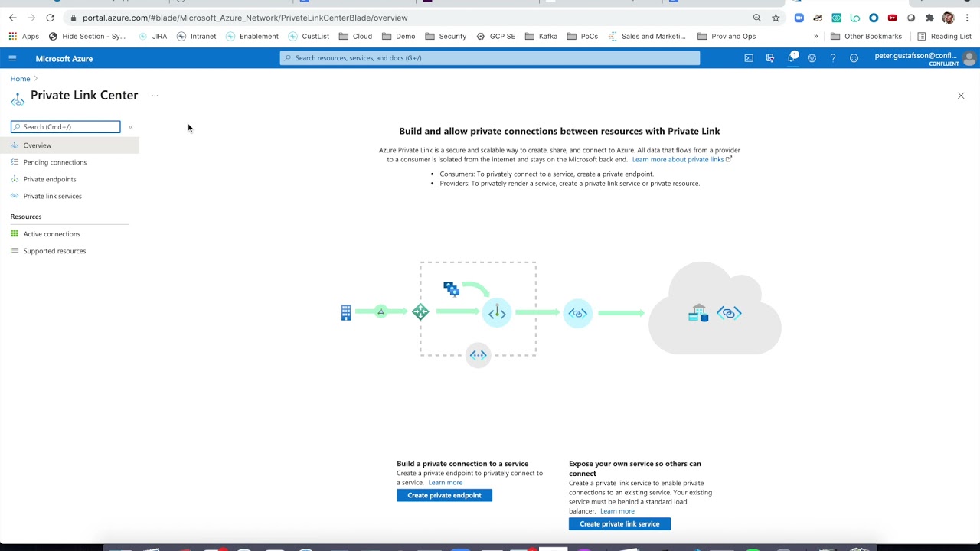Open the Azure notifications bell
Screen dimensions: 980x551
[x=792, y=58]
